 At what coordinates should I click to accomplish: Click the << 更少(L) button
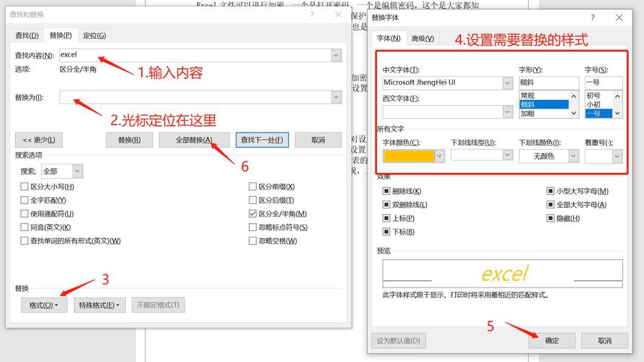(x=38, y=140)
